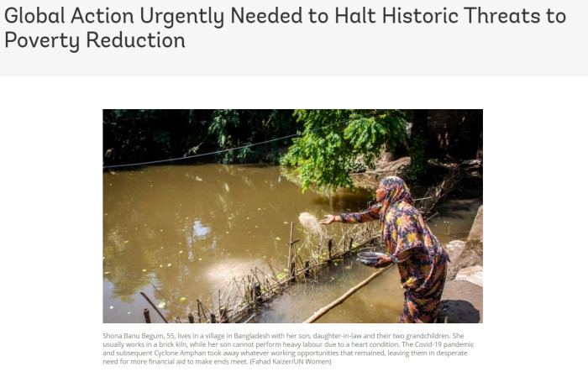The image size is (588, 377).
Task: Click the muddy pond water in the photo
Action: pyautogui.click(x=187, y=225)
